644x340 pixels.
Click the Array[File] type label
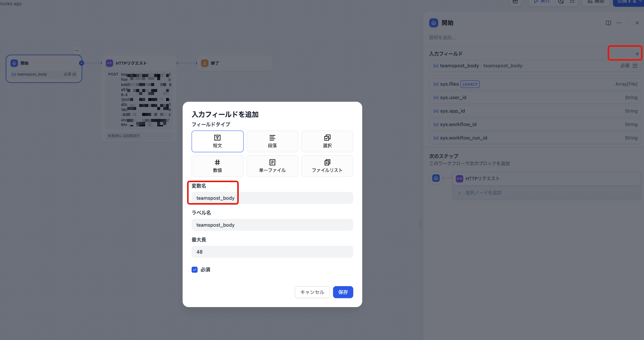pyautogui.click(x=626, y=84)
